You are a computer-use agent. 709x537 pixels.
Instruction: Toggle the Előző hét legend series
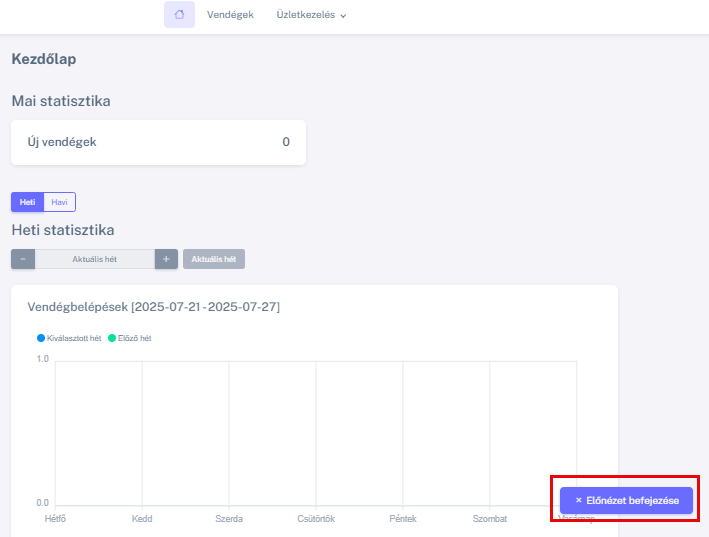130,338
